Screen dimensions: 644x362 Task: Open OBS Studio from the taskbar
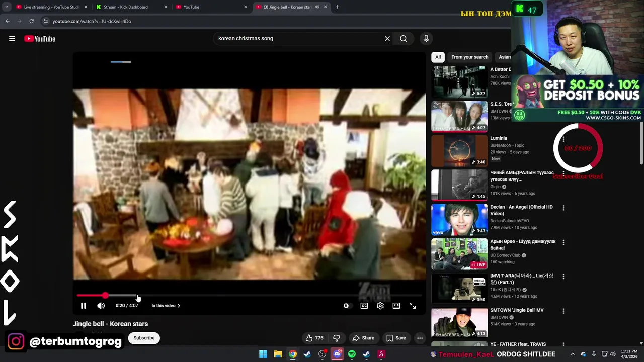click(322, 354)
